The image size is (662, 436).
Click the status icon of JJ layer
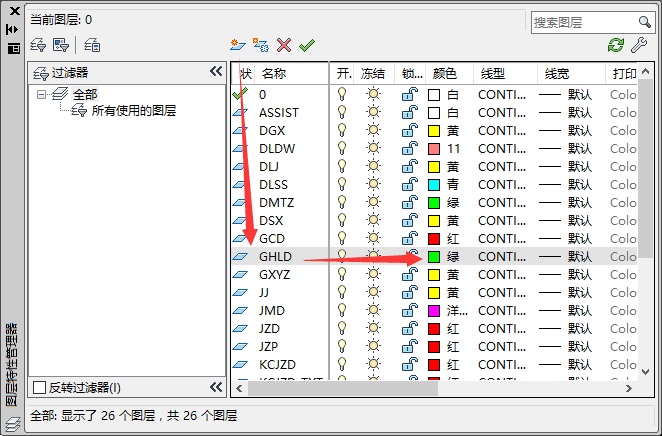[240, 292]
